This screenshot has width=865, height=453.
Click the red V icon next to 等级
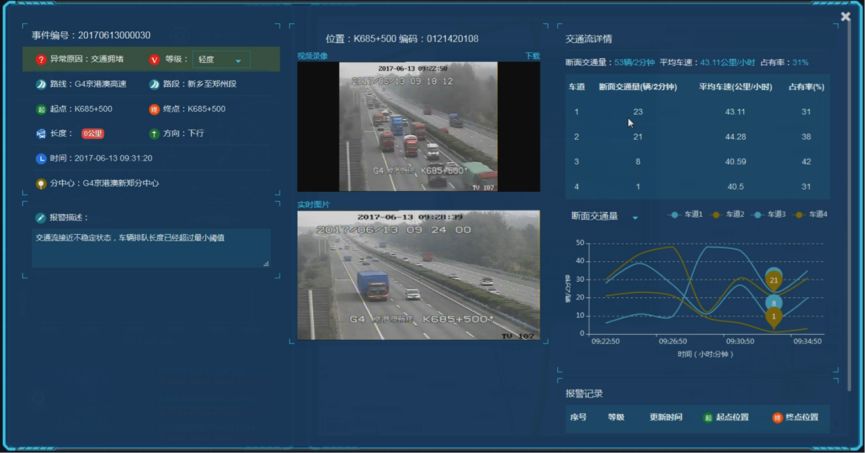click(154, 60)
